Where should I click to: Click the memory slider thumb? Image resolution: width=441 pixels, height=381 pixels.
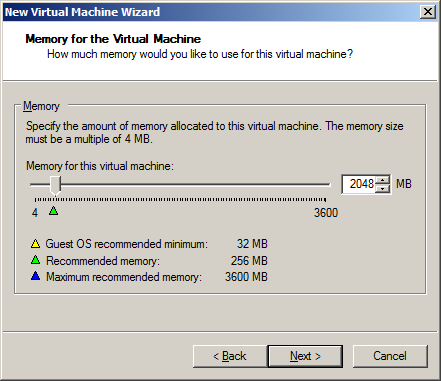coord(55,185)
